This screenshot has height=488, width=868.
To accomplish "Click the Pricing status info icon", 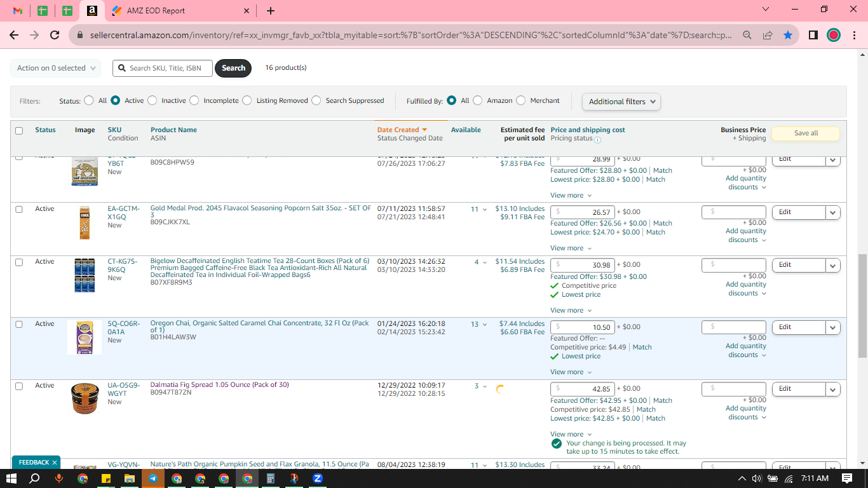I will tap(597, 139).
